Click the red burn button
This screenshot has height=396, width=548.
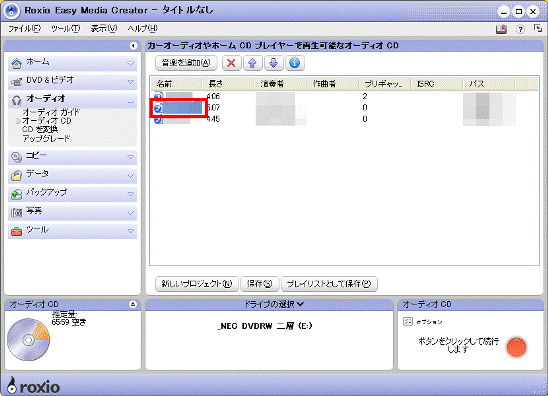click(x=516, y=347)
